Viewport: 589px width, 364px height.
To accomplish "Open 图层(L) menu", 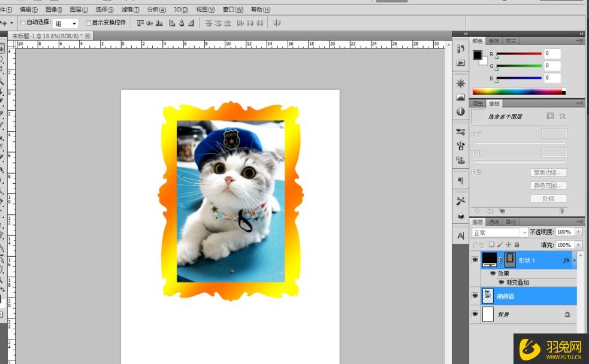I will click(x=79, y=10).
